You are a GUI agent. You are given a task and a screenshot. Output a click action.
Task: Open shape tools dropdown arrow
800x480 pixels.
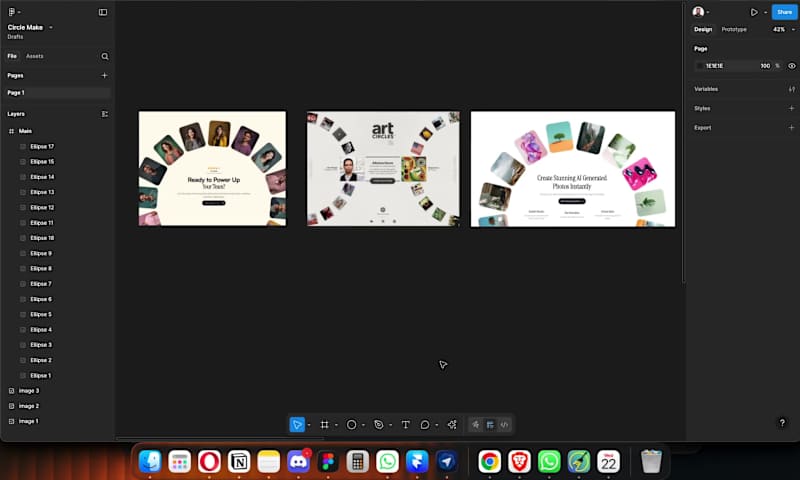[x=363, y=425]
